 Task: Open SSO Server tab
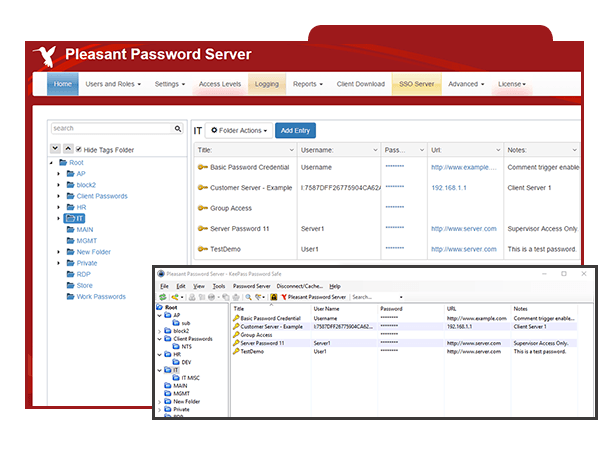[x=416, y=84]
